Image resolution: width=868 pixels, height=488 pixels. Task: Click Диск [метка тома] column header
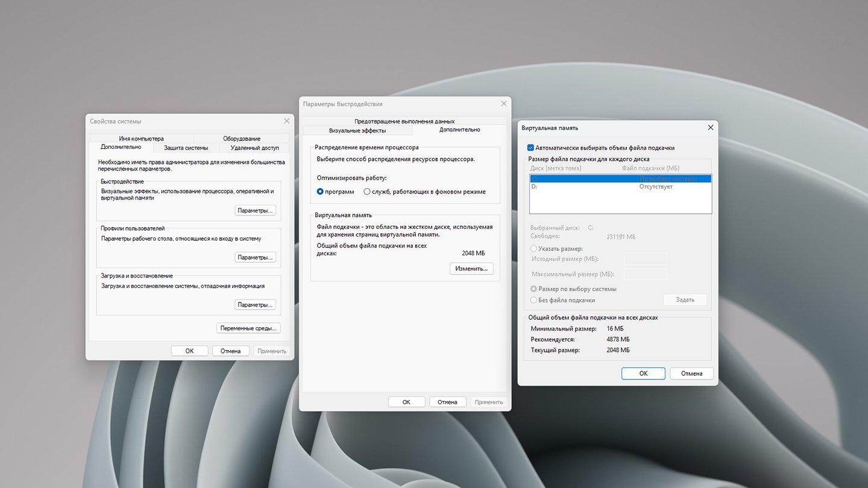[x=556, y=169]
